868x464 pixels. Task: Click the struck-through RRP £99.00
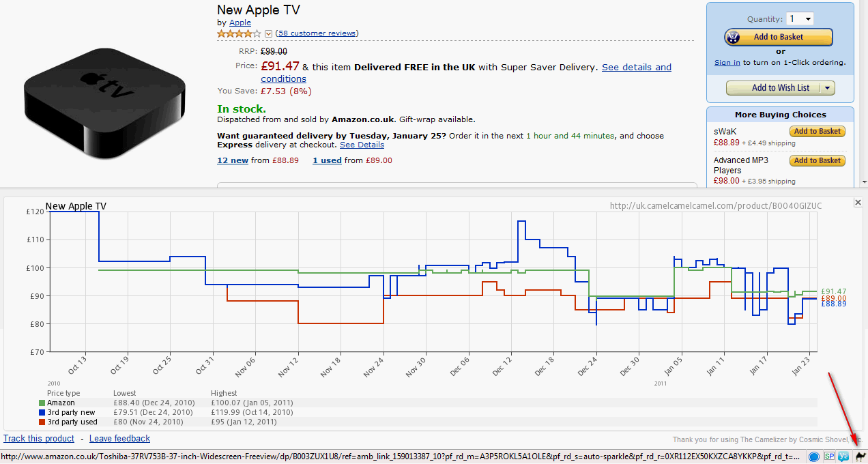(x=274, y=51)
